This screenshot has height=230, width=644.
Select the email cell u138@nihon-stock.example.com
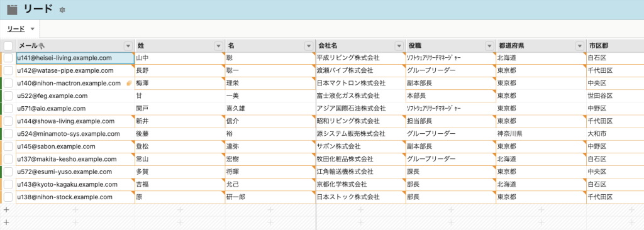(x=75, y=197)
